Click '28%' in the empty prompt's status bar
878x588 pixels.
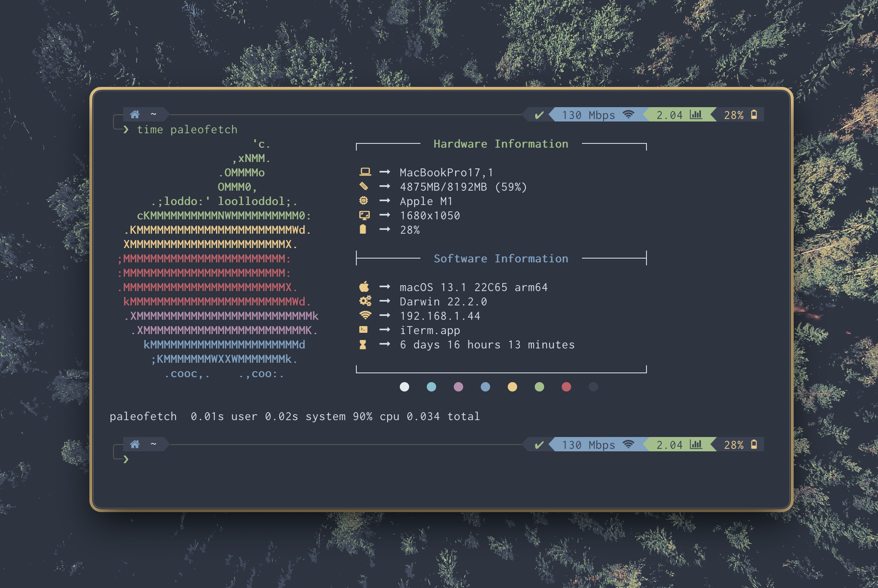tap(734, 445)
